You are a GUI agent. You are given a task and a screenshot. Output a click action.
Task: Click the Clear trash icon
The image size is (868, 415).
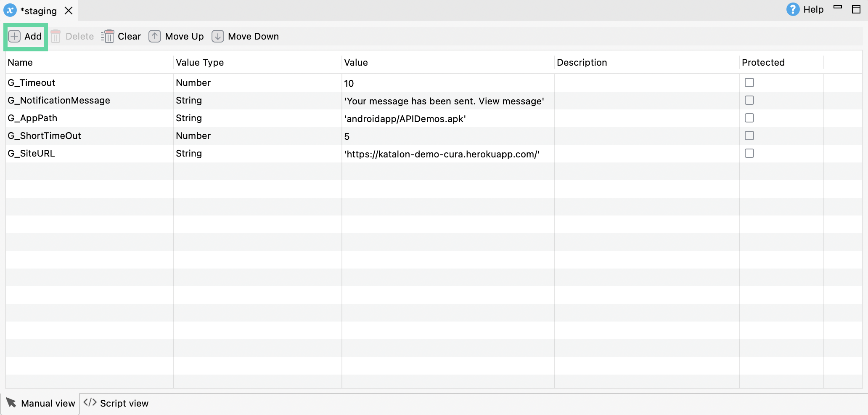[x=108, y=37]
